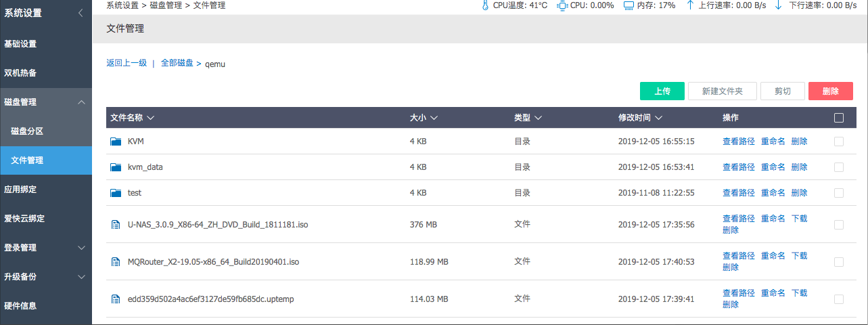The height and width of the screenshot is (325, 868).
Task: Select 文件管理 submenu item
Action: [x=46, y=160]
